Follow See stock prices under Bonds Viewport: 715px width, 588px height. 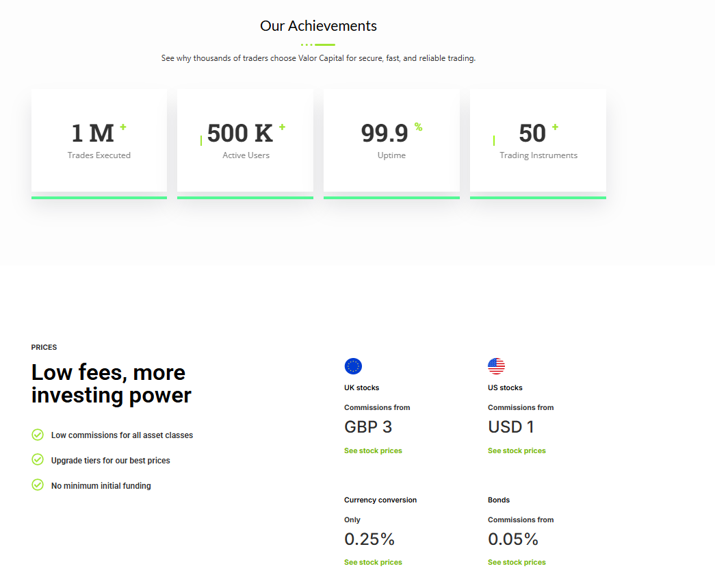click(x=517, y=562)
